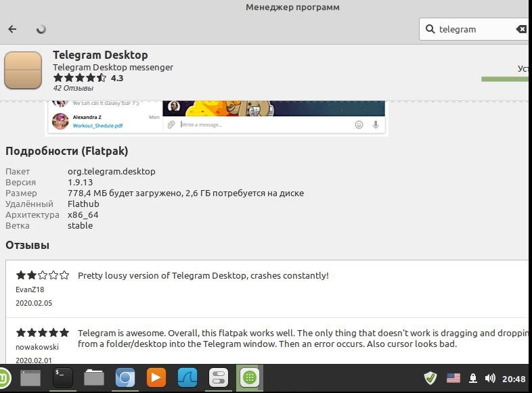The image size is (532, 393).
Task: Select the download size text 778,4 МБ
Action: (185, 193)
